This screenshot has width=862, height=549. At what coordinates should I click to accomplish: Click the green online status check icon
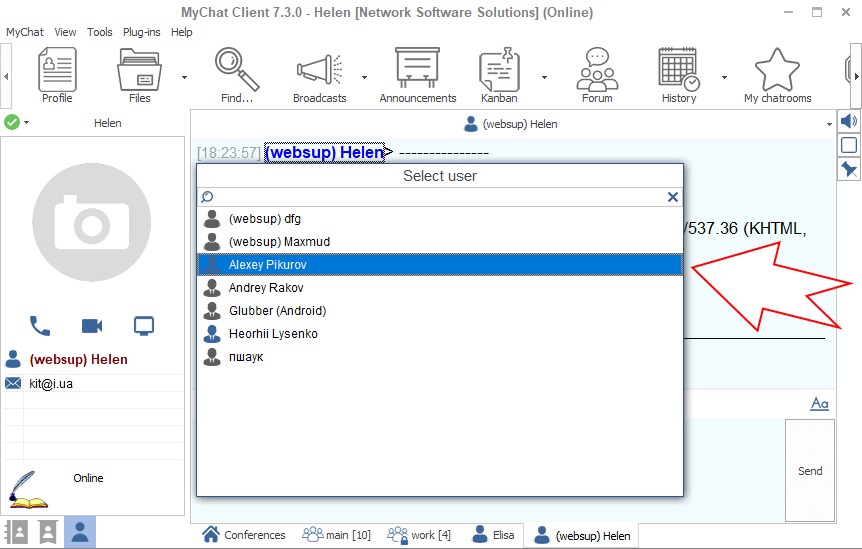point(12,122)
